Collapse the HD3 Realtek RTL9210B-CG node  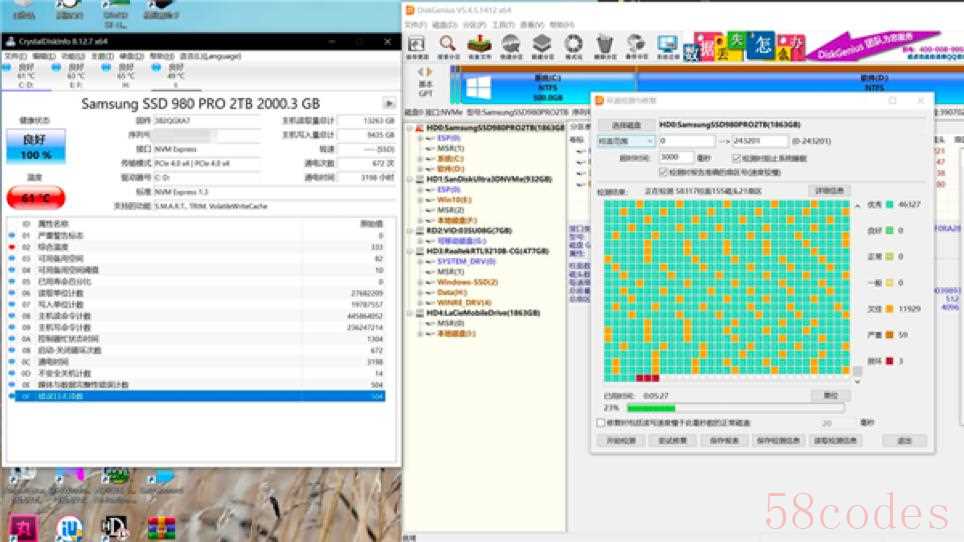tap(409, 251)
